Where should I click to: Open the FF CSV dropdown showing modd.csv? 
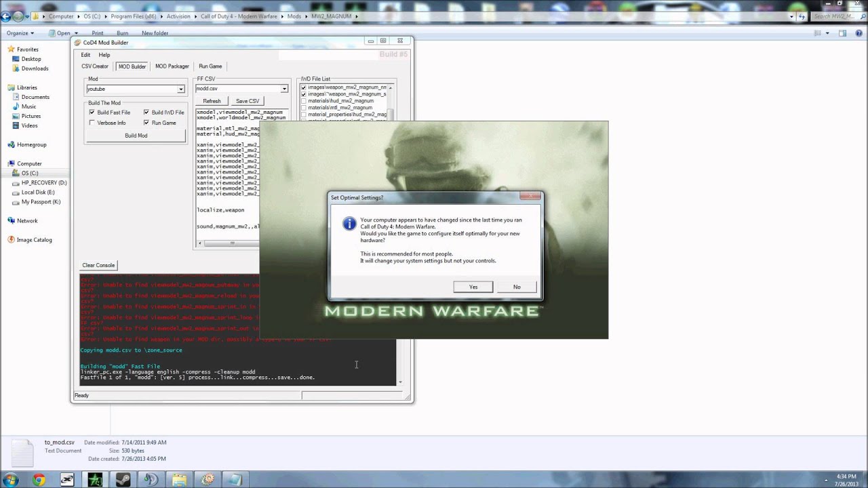coord(284,89)
